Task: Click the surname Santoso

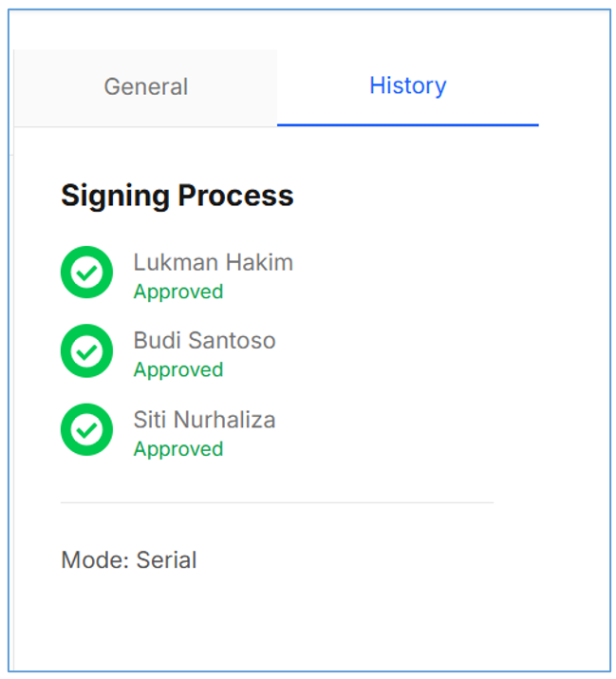Action: [232, 341]
